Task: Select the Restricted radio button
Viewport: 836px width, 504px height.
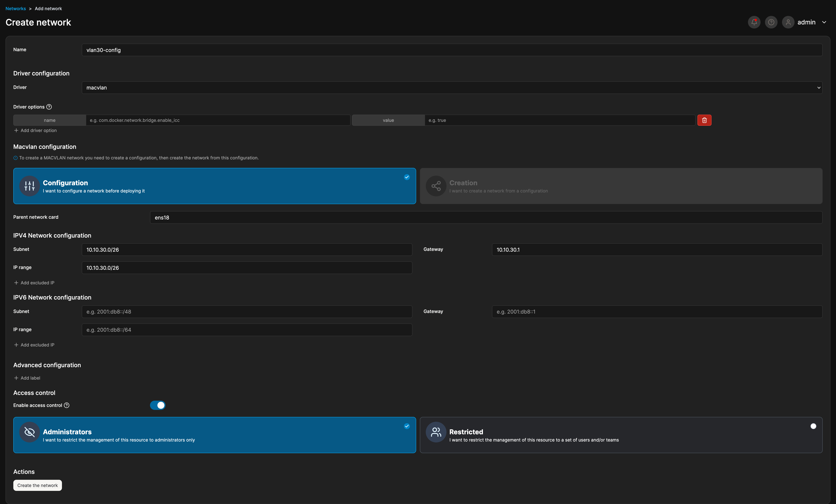Action: (x=813, y=426)
